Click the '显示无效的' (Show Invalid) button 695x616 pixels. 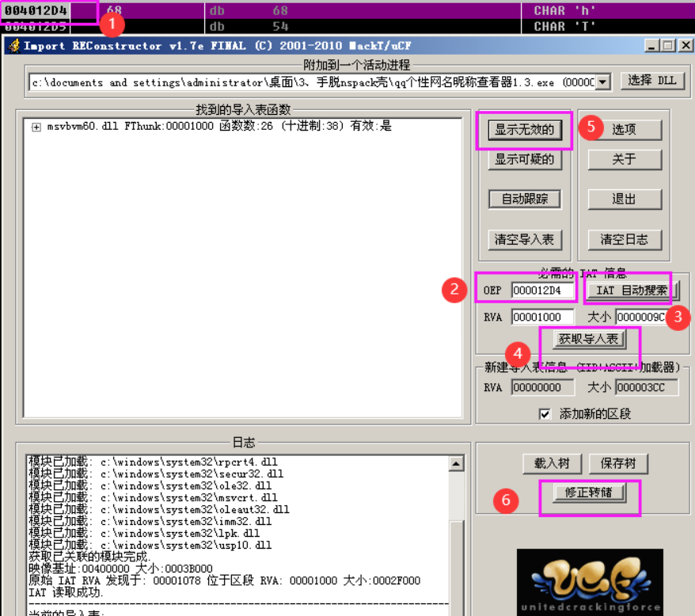(524, 130)
